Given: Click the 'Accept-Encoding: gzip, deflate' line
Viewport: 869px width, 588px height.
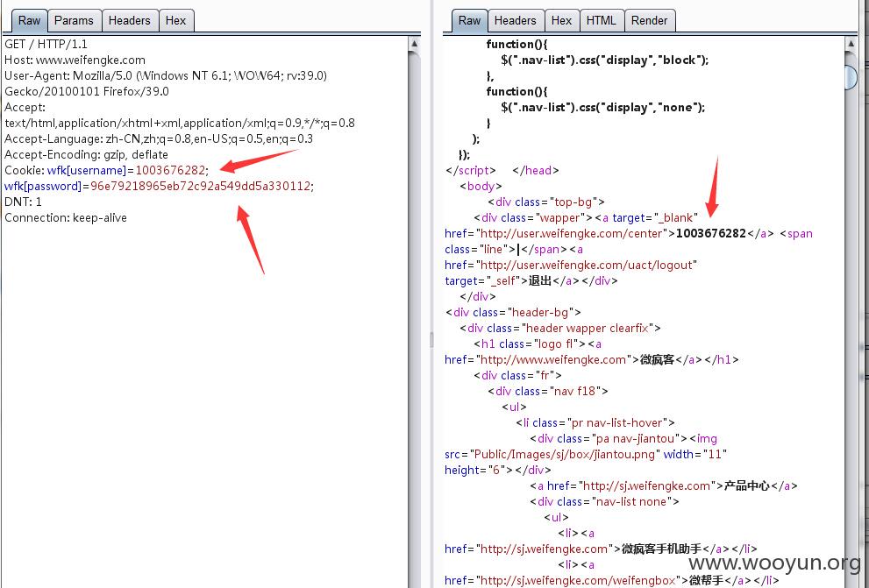Looking at the screenshot, I should (x=86, y=154).
